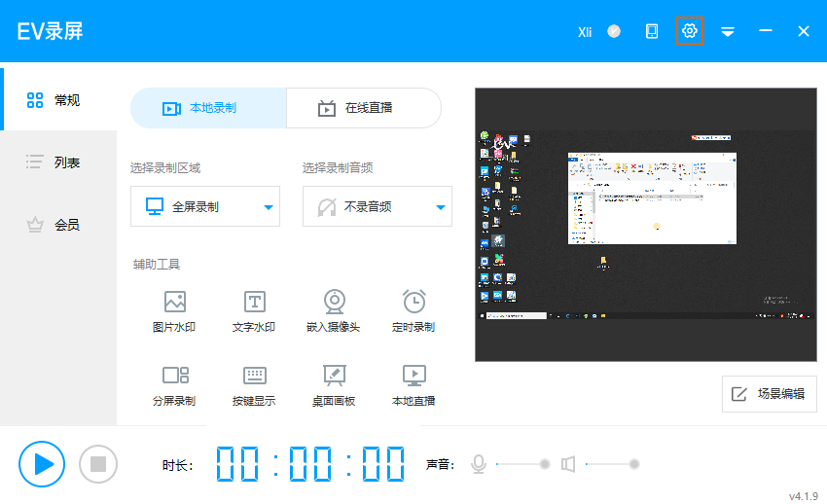Minimize the EV录屏 window
The width and height of the screenshot is (827, 504).
[x=766, y=31]
